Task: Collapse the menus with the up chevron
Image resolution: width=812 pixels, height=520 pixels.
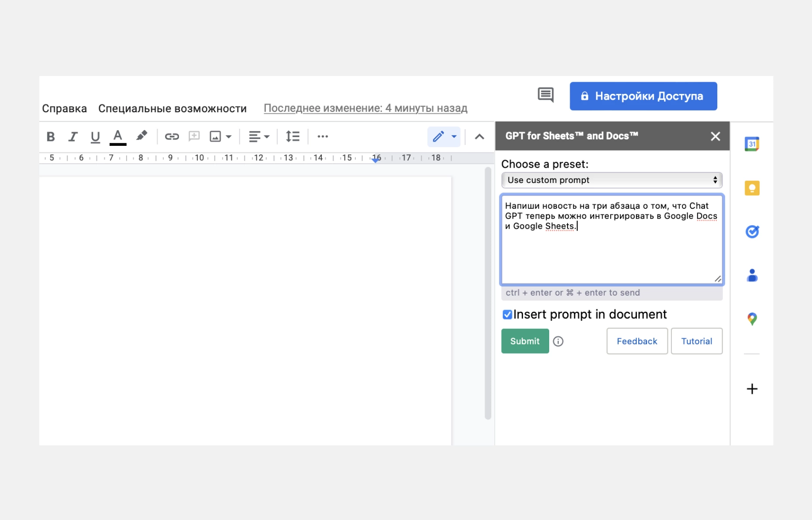Action: point(479,137)
